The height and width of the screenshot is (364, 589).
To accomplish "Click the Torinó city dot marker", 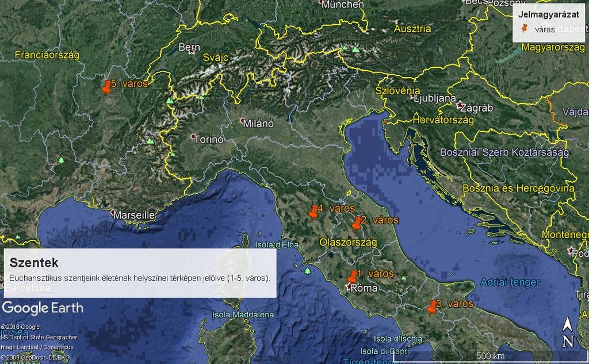I will [x=193, y=136].
